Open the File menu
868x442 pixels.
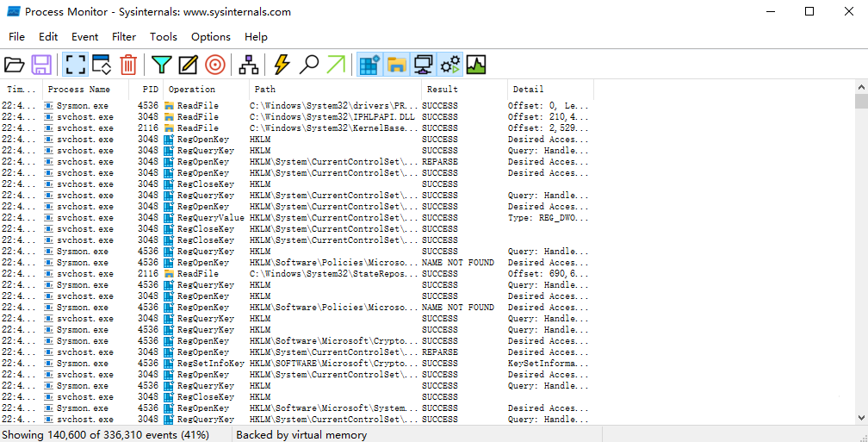pyautogui.click(x=16, y=37)
